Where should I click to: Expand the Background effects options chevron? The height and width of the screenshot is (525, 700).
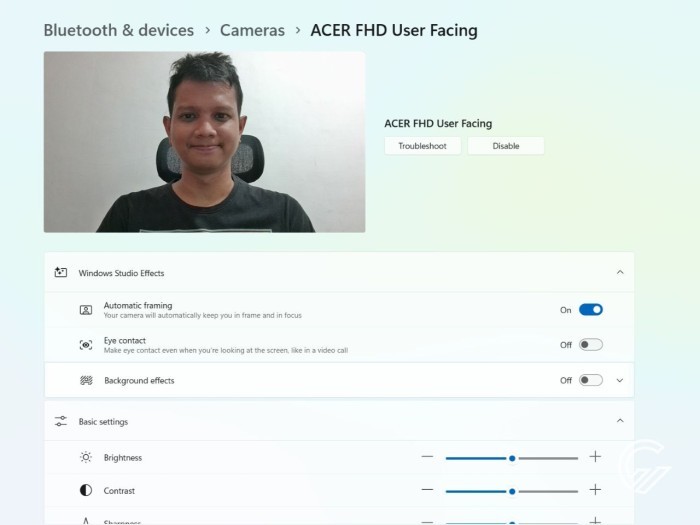[620, 380]
